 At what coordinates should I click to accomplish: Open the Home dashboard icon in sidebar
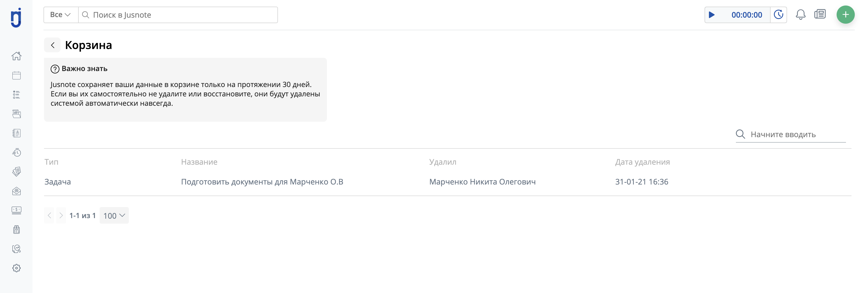coord(16,56)
